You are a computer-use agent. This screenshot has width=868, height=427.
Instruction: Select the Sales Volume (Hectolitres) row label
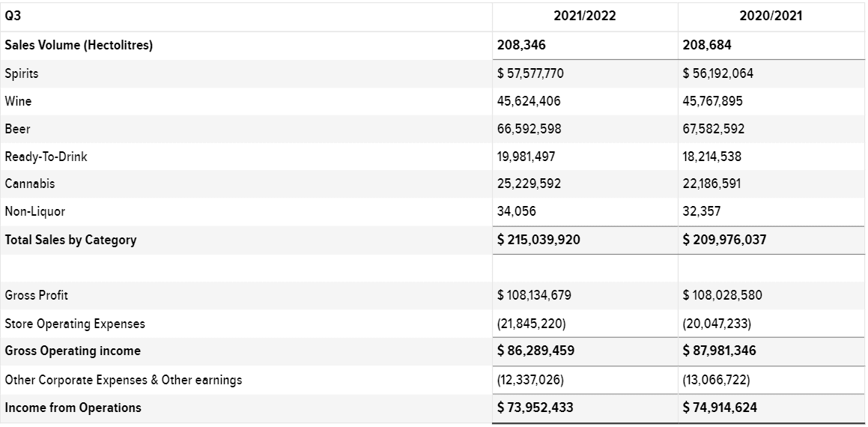click(79, 46)
